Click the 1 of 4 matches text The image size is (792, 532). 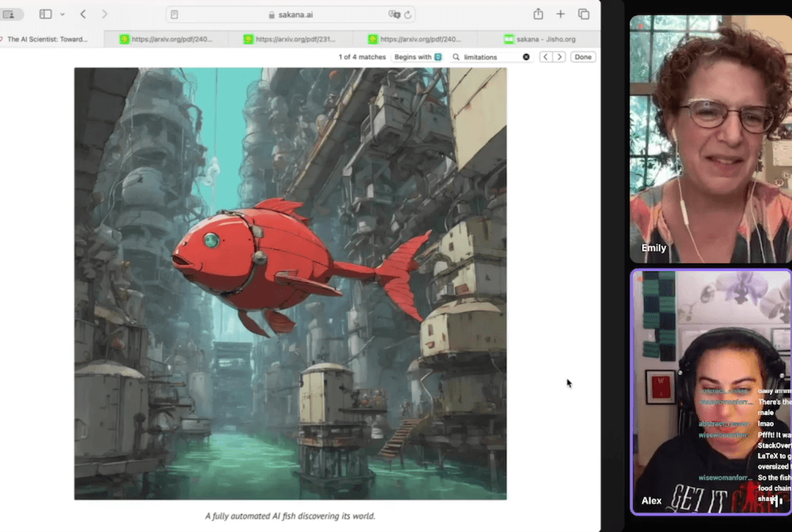click(362, 57)
